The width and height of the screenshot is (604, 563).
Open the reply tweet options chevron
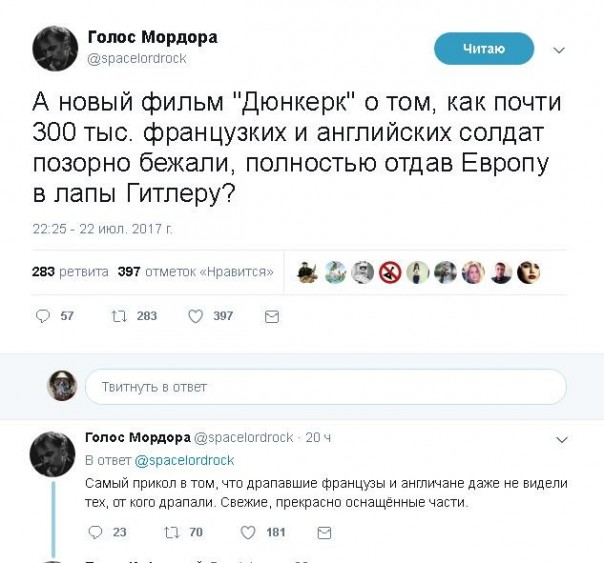click(x=561, y=439)
